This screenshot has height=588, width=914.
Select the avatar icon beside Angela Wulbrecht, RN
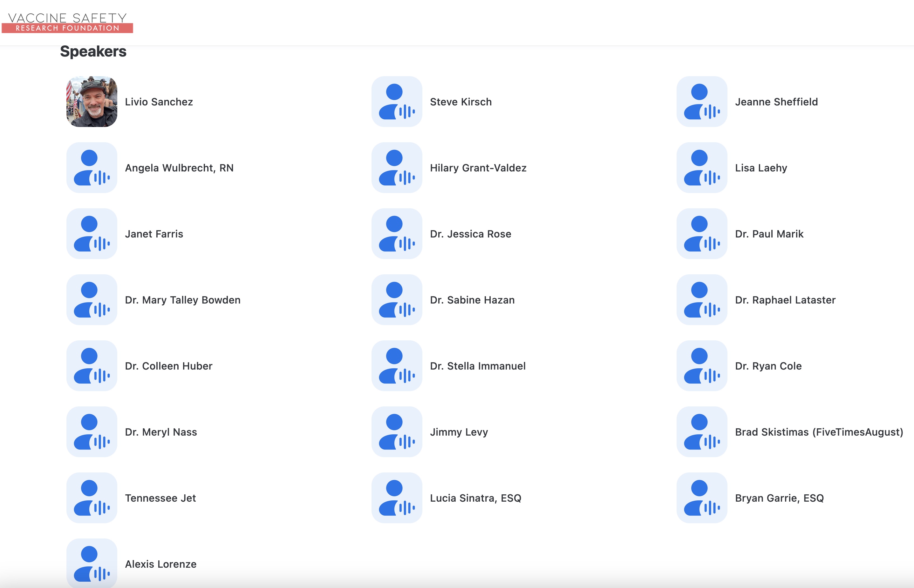[92, 168]
